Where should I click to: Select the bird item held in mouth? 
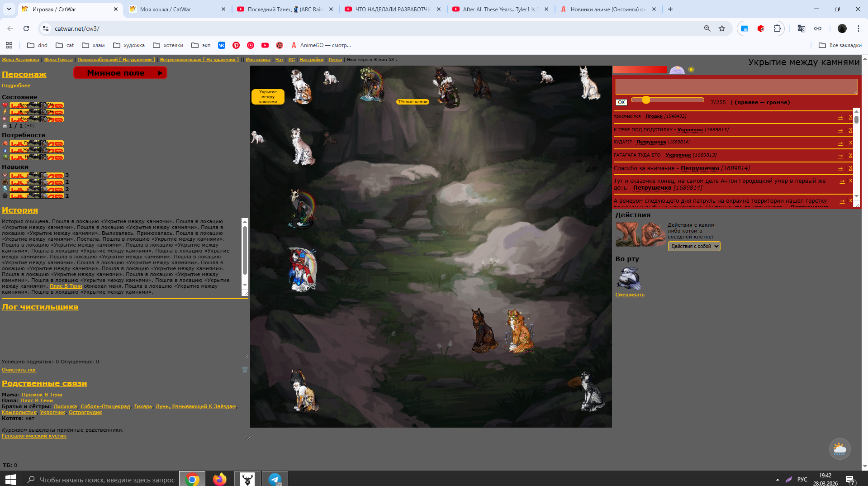(629, 278)
